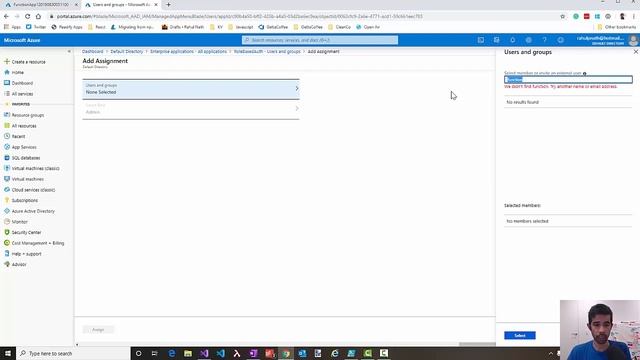Open the account menu in top bar

coord(607,40)
